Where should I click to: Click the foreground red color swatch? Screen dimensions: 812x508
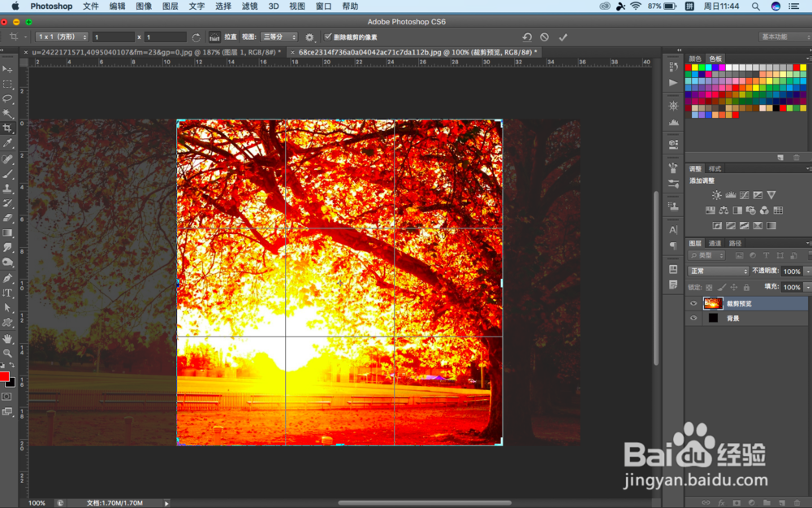tap(4, 376)
